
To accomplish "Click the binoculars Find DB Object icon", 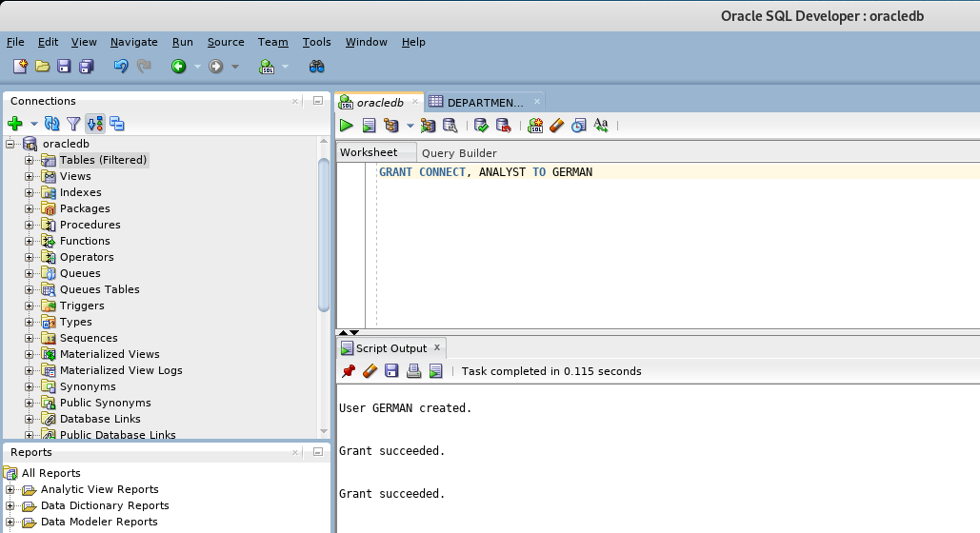I will pos(317,67).
